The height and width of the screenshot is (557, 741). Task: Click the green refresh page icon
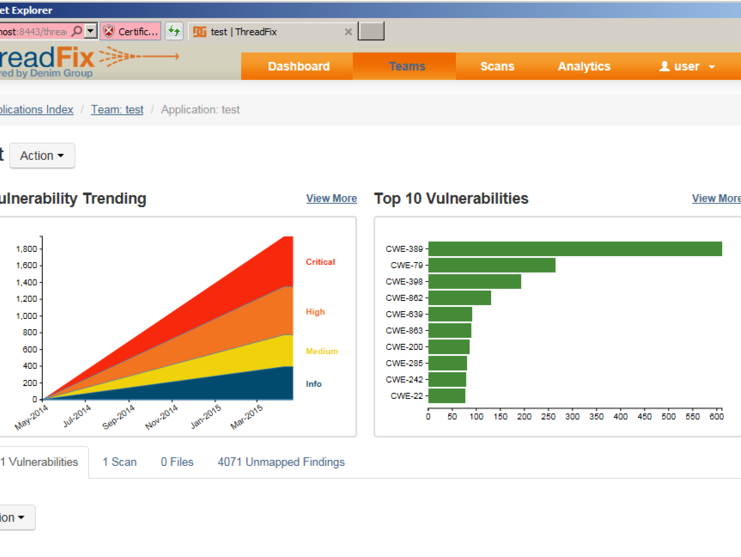point(174,32)
